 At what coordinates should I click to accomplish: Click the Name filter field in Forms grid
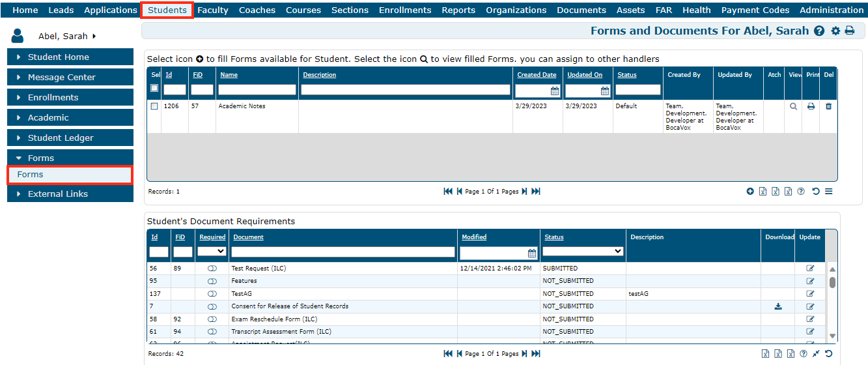click(x=258, y=90)
